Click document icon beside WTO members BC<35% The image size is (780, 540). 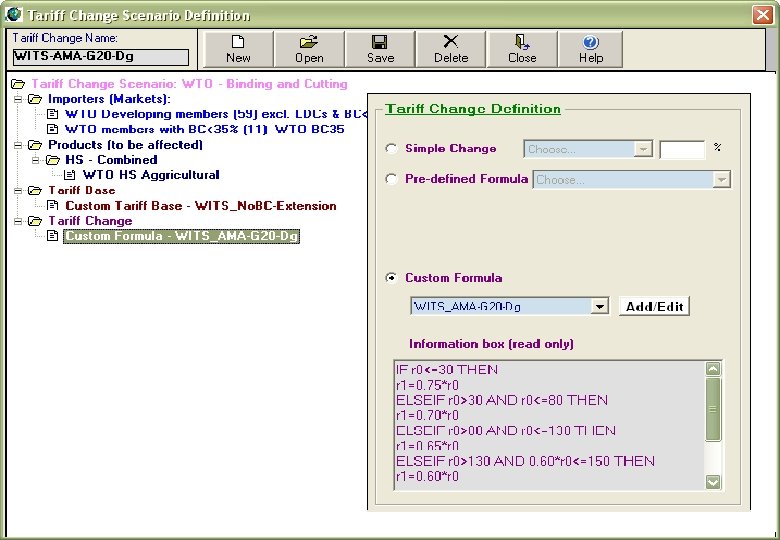pos(52,129)
